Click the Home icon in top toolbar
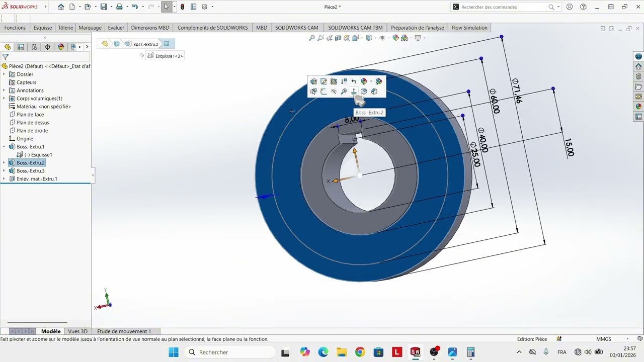The image size is (644, 362). click(61, 7)
